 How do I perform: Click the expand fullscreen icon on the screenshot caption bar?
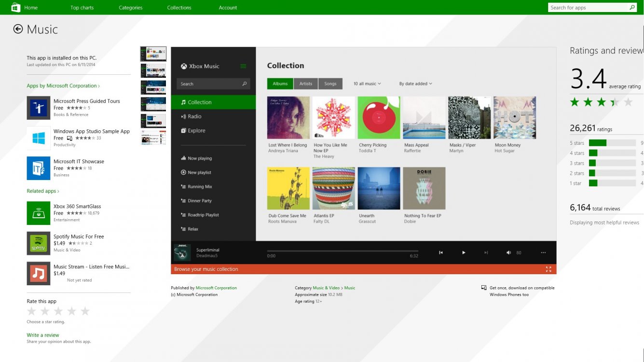548,269
